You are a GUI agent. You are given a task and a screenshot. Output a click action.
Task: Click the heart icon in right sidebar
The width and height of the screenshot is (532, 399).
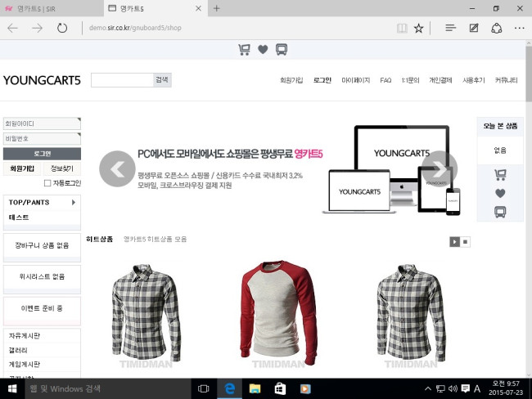pyautogui.click(x=500, y=193)
